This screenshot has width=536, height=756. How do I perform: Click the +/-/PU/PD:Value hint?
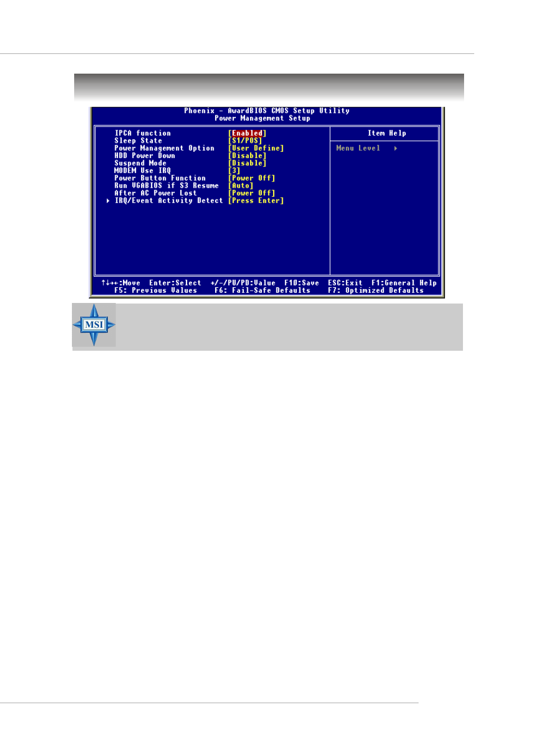[243, 283]
